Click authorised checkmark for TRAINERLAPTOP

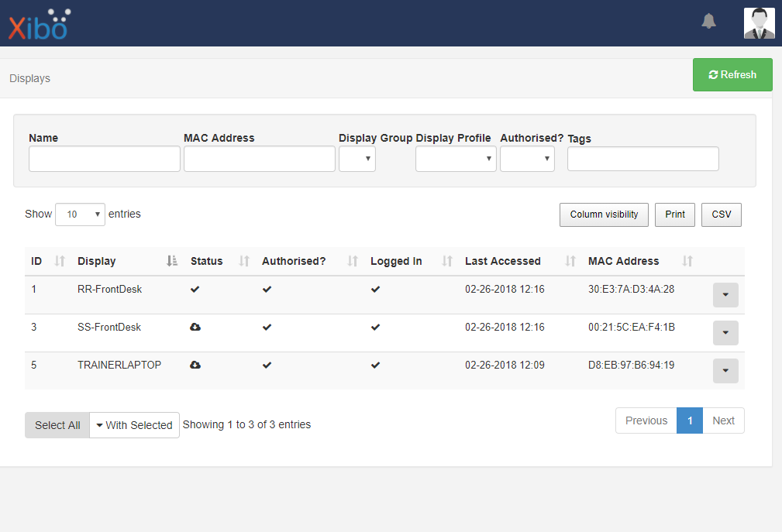tap(267, 366)
